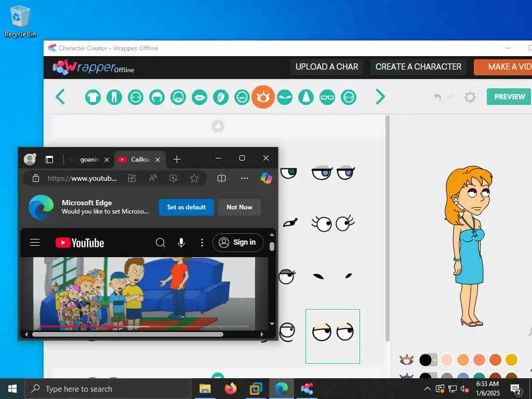The height and width of the screenshot is (399, 532).
Task: Open character creator settings gear
Action: pos(470,97)
